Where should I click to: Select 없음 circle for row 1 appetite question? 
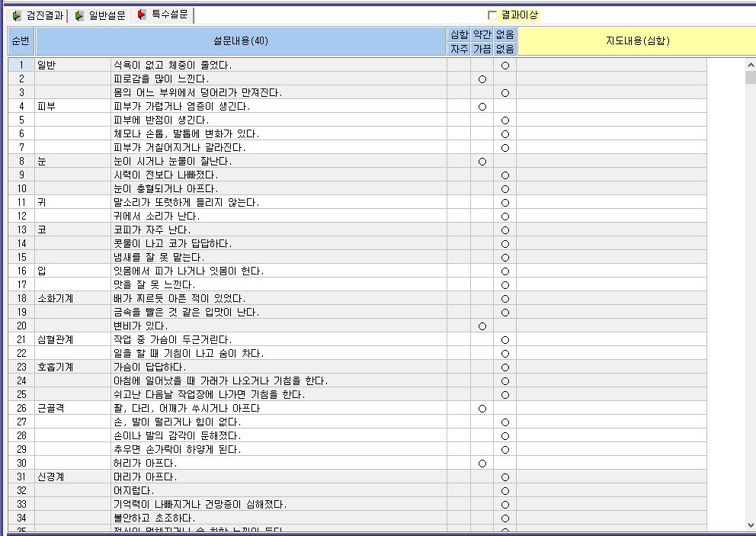click(505, 66)
